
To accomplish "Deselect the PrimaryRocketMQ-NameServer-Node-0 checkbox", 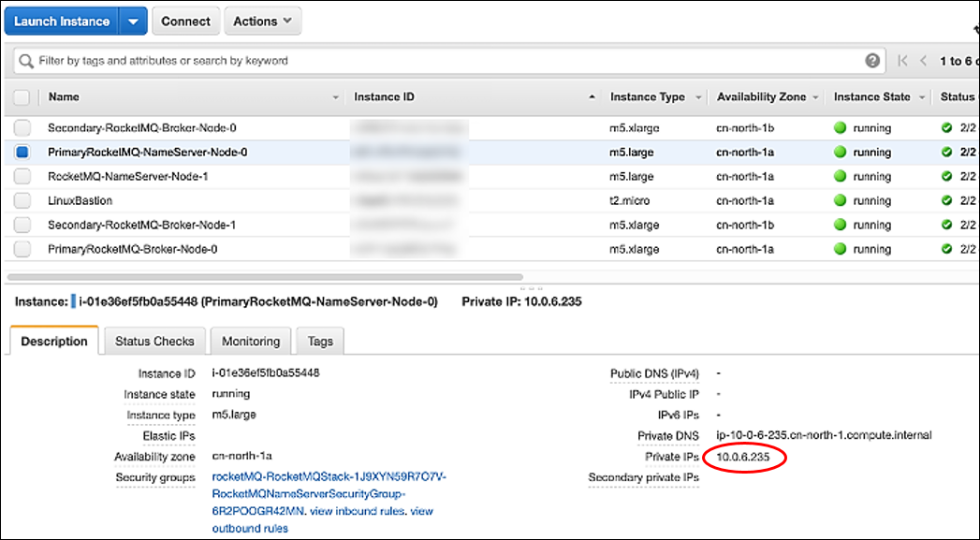I will coord(22,152).
